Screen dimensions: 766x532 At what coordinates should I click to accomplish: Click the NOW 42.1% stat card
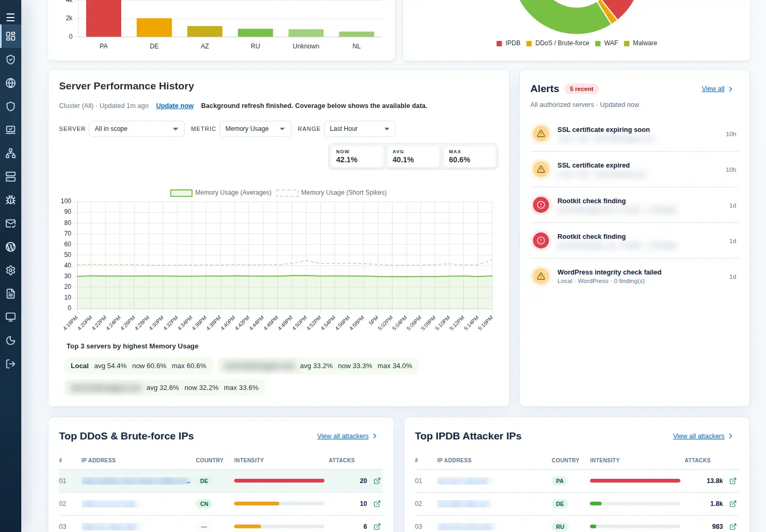tap(357, 156)
